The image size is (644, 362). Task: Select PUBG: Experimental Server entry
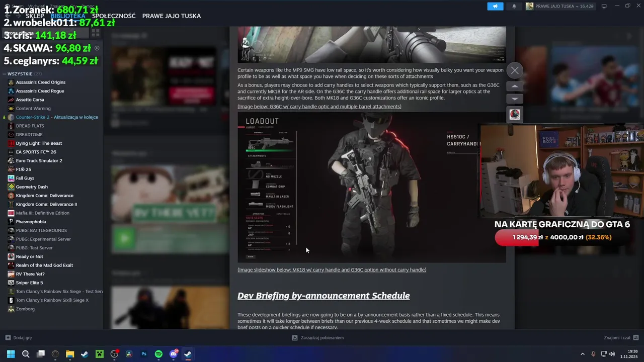[x=43, y=239]
